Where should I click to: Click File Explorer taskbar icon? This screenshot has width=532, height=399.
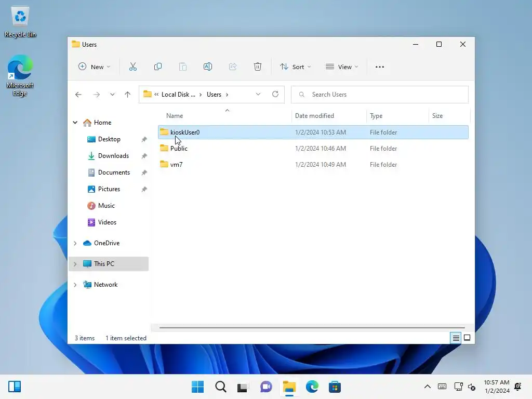click(x=289, y=387)
